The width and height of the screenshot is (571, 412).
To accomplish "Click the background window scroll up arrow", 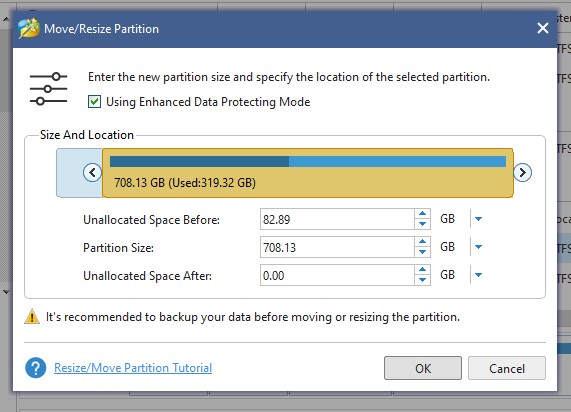I will [6, 19].
